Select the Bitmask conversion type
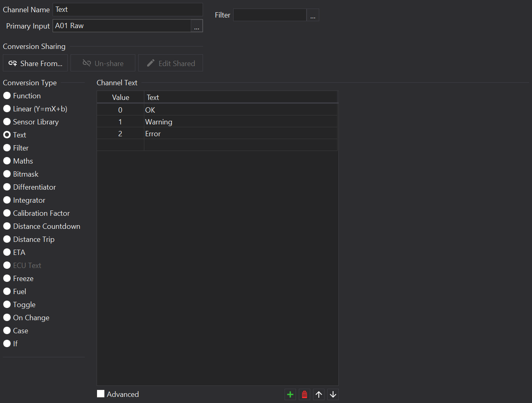 pos(7,174)
